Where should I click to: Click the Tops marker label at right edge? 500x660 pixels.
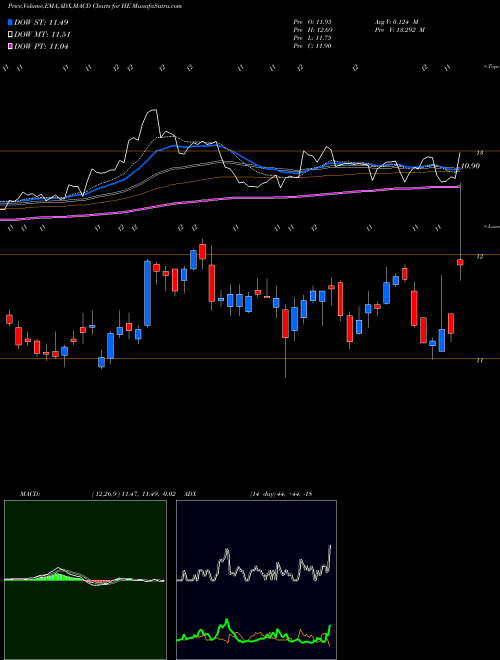click(x=492, y=67)
